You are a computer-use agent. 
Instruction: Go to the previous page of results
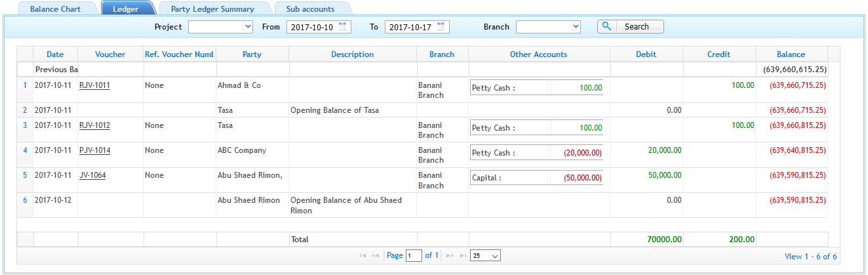376,255
